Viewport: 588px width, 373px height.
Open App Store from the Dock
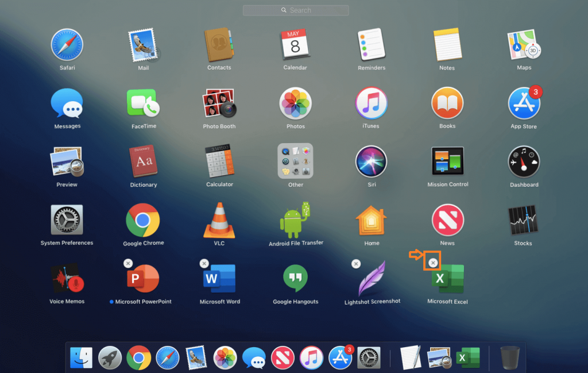340,357
